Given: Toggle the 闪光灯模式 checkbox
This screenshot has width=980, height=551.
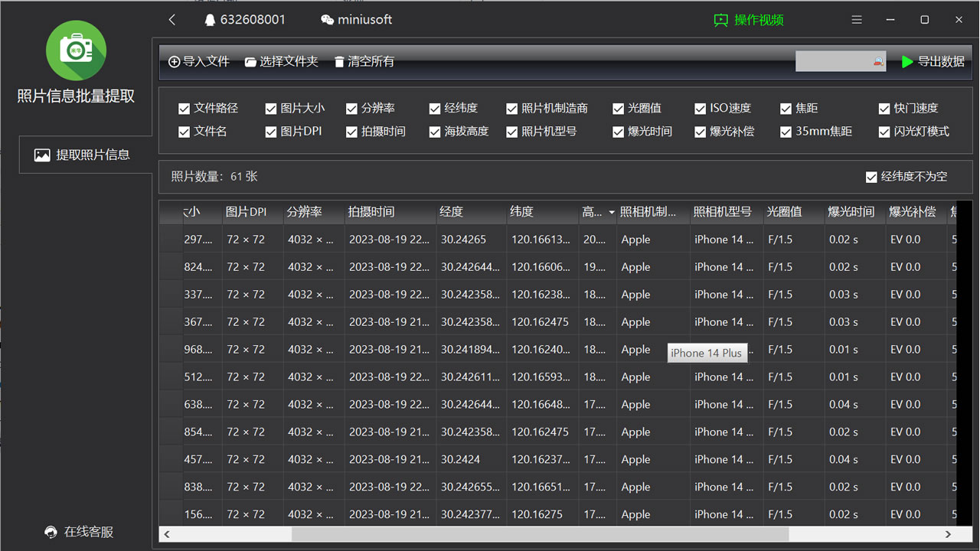Looking at the screenshot, I should click(x=884, y=131).
